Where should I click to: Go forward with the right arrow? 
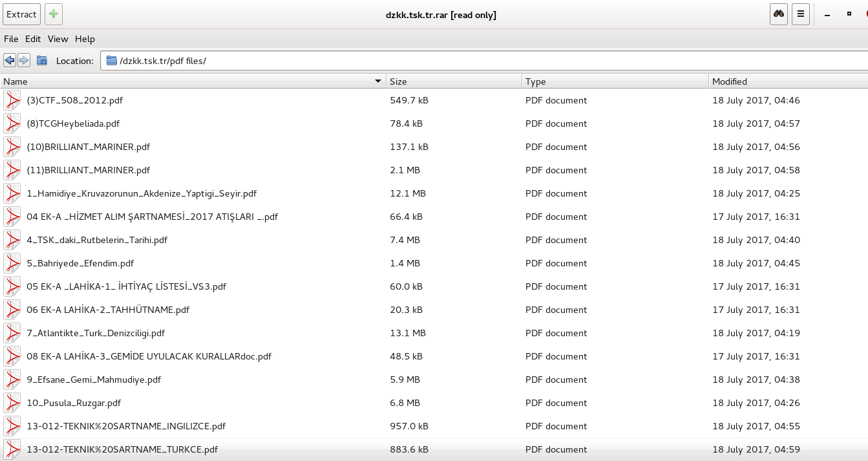[x=24, y=61]
